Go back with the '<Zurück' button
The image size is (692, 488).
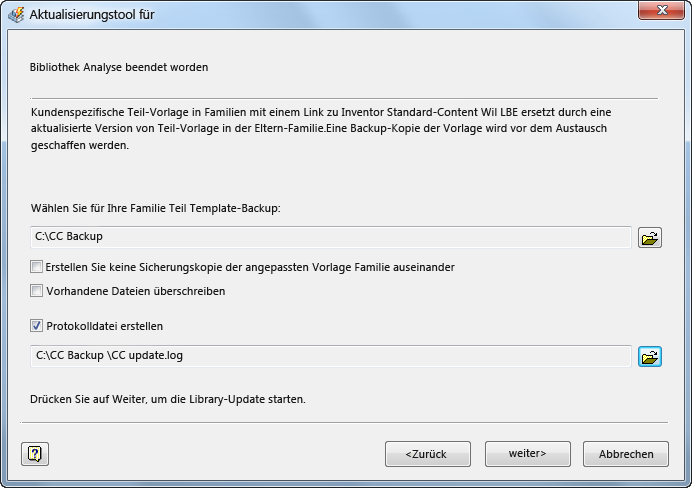tap(427, 454)
